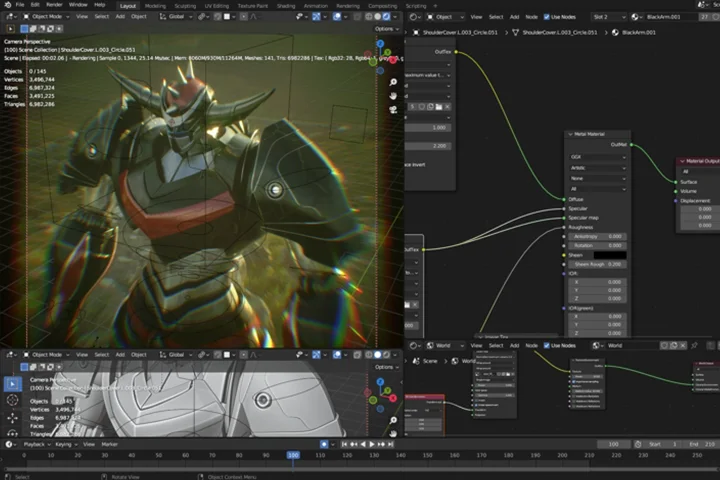Screen dimensions: 720x480
Task: Open object visibility filter in top viewport
Action: click(x=301, y=17)
